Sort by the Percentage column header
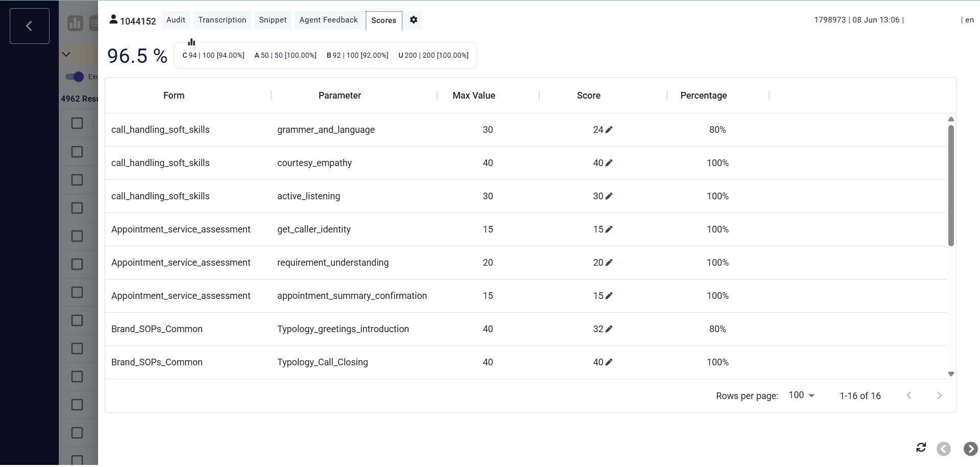The image size is (980, 467). click(x=703, y=96)
